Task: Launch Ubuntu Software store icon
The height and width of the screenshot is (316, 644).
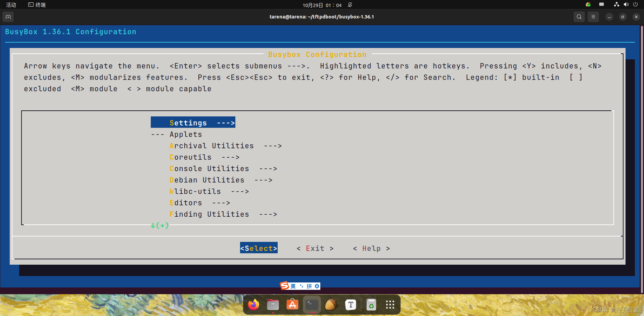Action: click(292, 305)
